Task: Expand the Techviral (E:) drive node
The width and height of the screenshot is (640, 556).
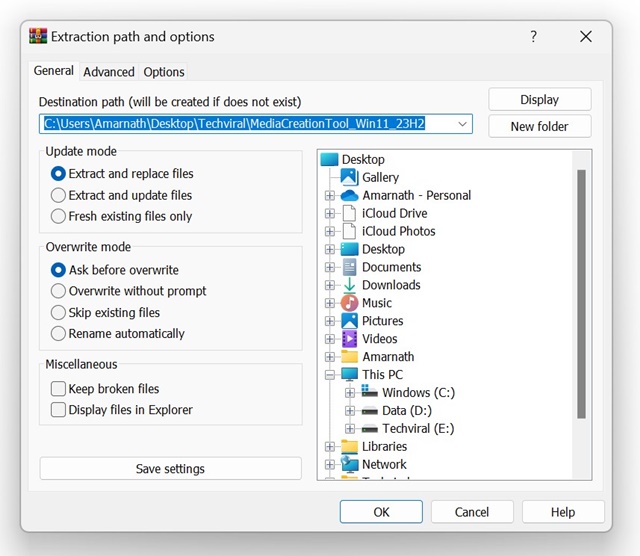Action: point(350,429)
